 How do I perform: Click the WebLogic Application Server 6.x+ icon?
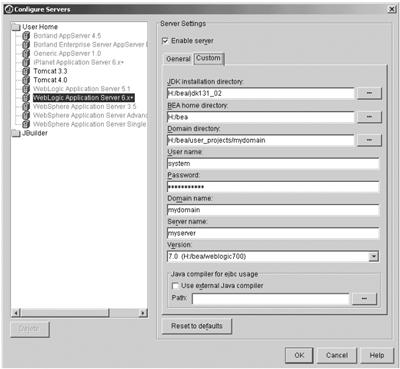[x=26, y=98]
